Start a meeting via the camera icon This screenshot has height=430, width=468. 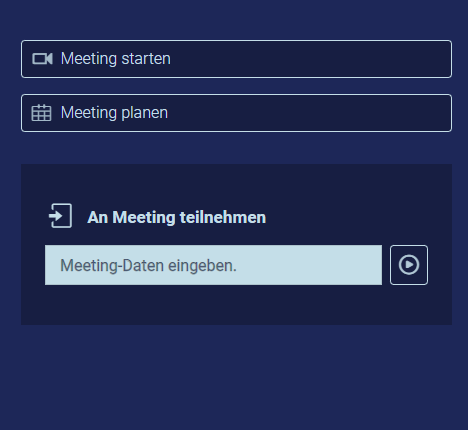tap(42, 59)
